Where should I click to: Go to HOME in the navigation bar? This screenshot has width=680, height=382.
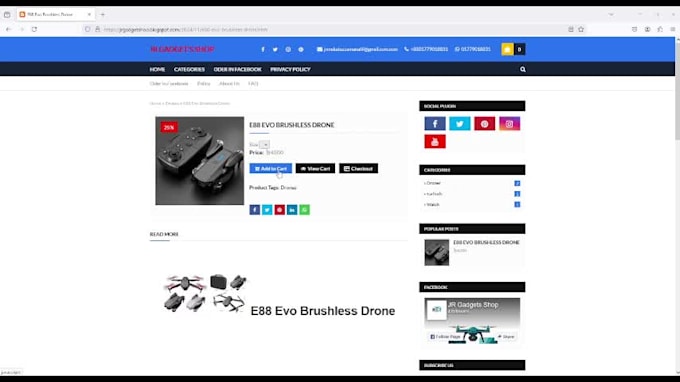[157, 69]
